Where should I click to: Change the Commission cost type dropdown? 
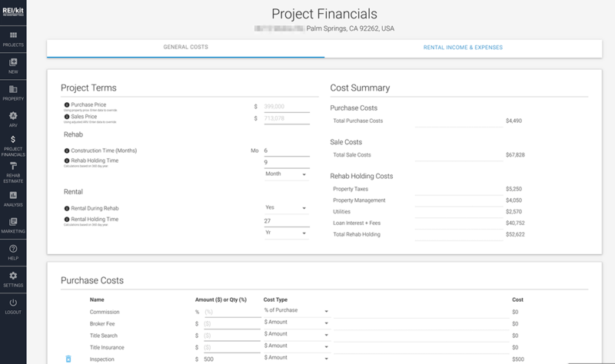point(297,310)
